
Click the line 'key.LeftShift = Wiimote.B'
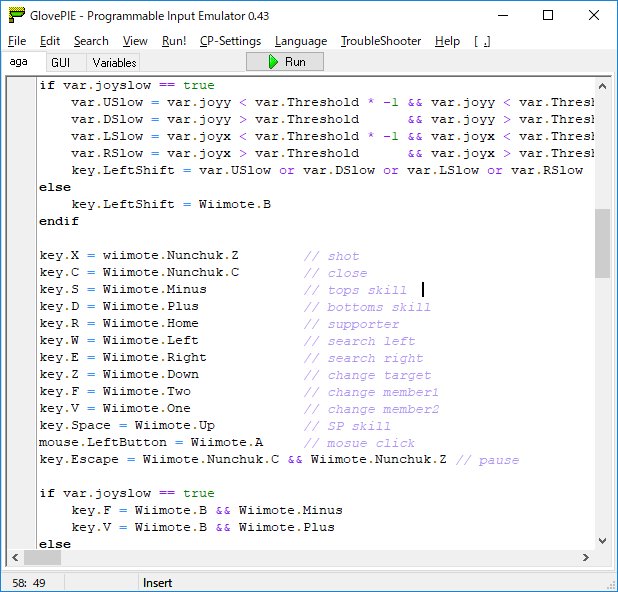[171, 204]
